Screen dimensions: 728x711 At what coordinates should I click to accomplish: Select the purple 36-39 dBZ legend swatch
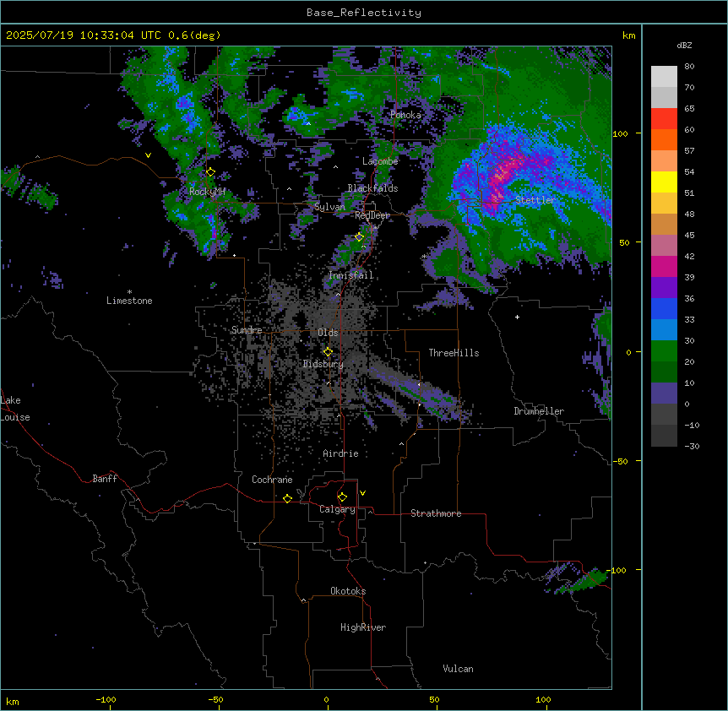point(664,288)
